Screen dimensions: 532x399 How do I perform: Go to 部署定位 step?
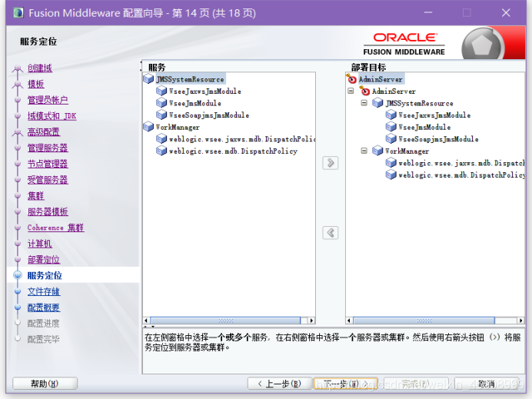tap(44, 260)
